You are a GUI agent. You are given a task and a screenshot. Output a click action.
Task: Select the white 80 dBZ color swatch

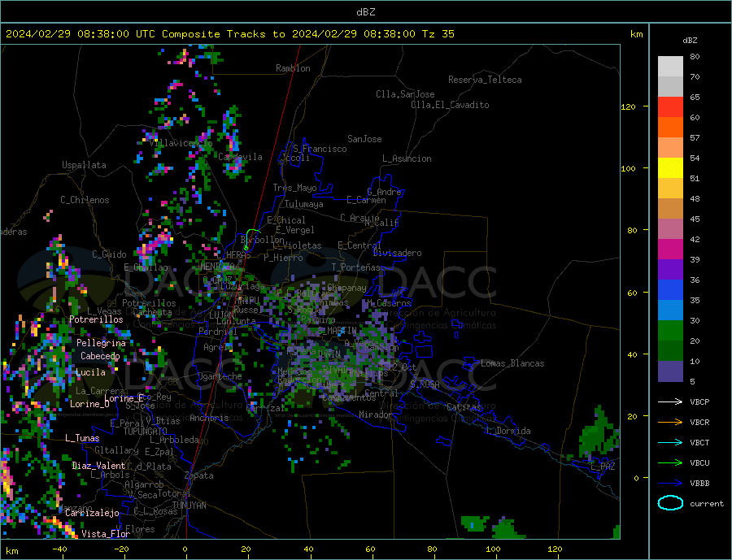670,67
